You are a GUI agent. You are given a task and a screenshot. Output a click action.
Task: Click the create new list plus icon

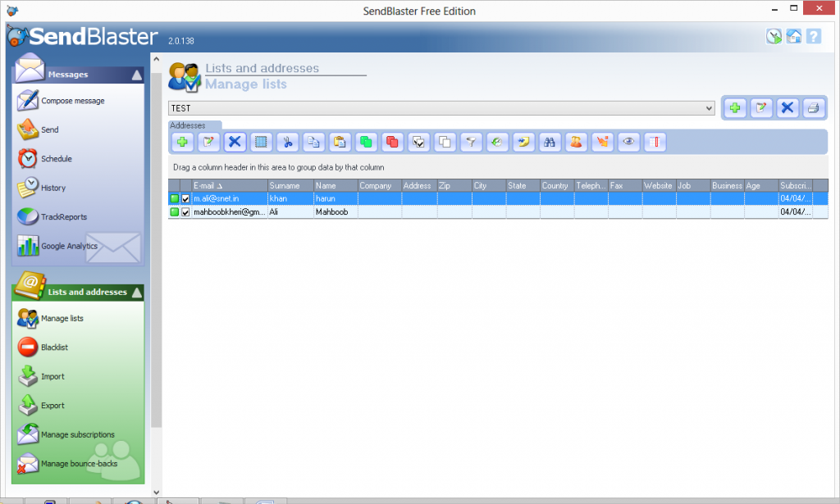(735, 108)
